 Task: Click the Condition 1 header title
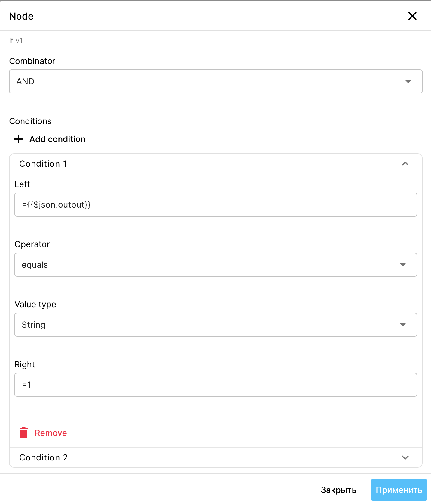(43, 164)
